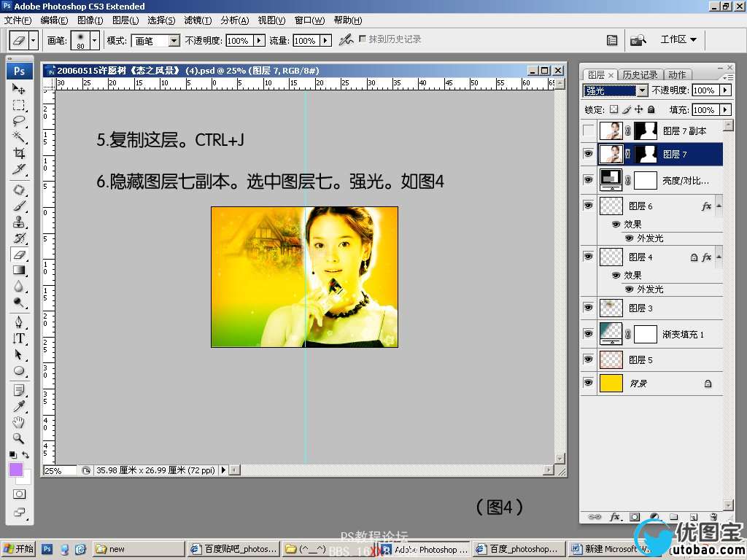Image resolution: width=747 pixels, height=560 pixels.
Task: Hide layer 图层 4
Action: coord(589,256)
